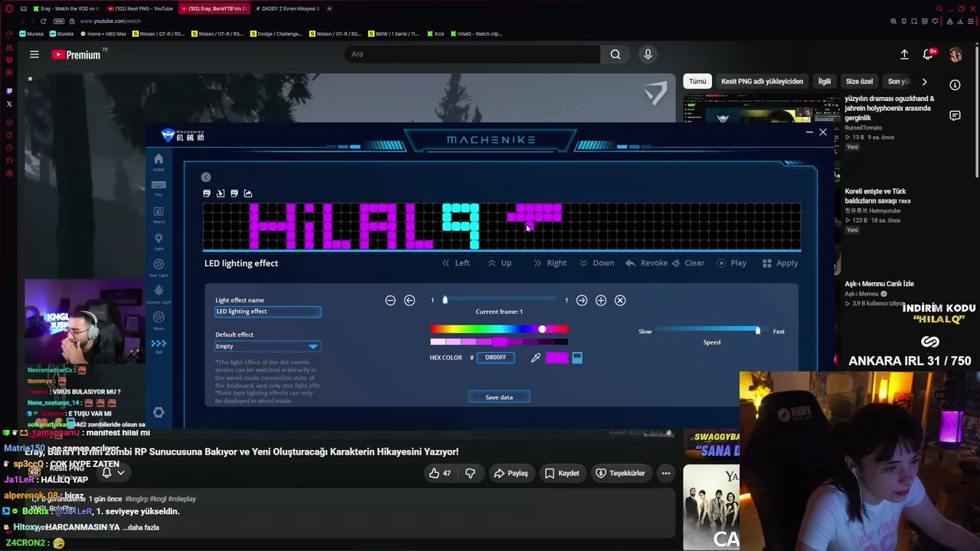
Task: Remove a frame with the minus circle
Action: 390,301
